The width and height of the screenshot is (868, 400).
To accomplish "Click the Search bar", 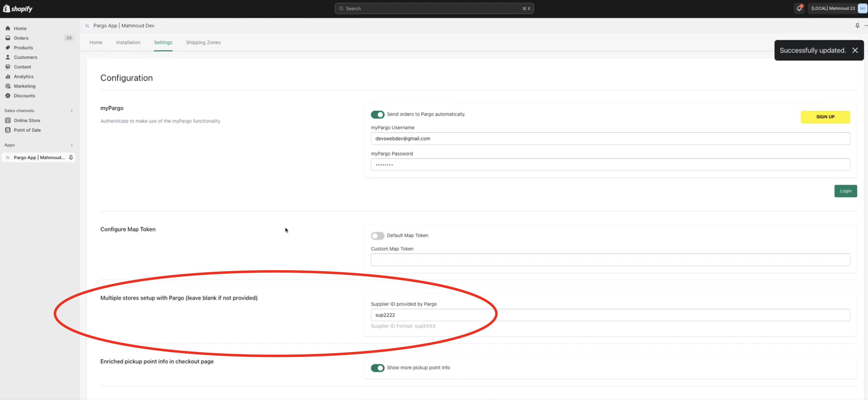I will [434, 8].
